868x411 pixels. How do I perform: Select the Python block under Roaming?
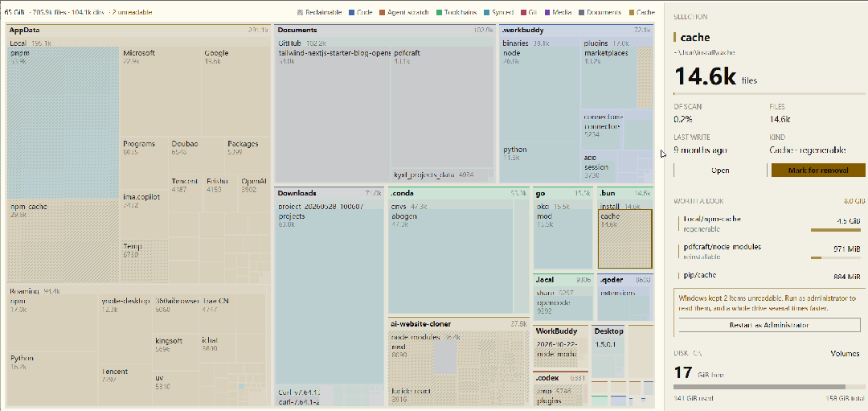tap(53, 380)
